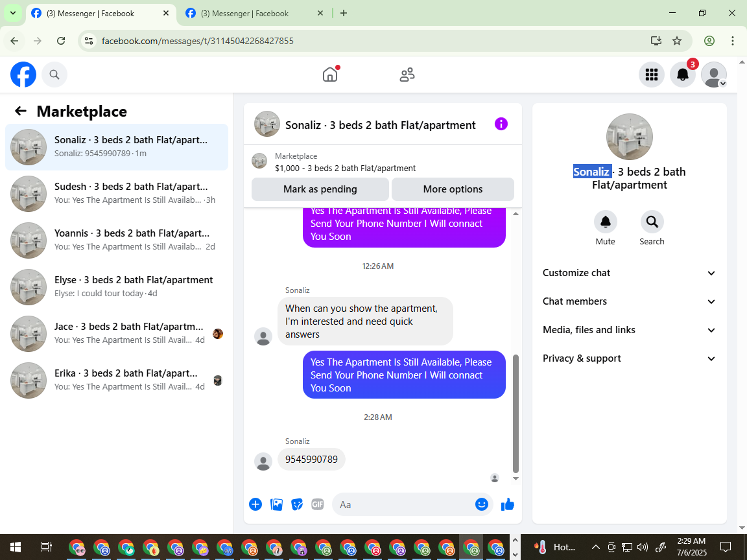Viewport: 747px width, 560px height.
Task: Open more actions plus icon in composer
Action: pos(255,504)
